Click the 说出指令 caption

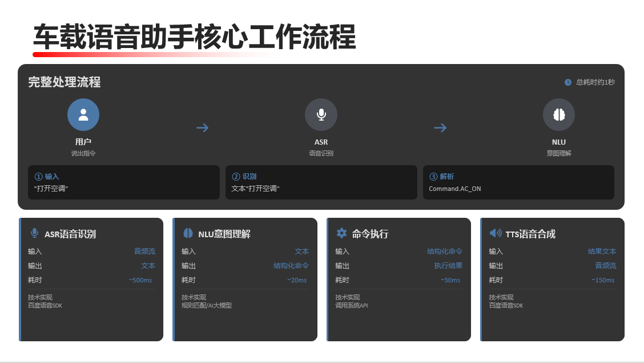83,153
